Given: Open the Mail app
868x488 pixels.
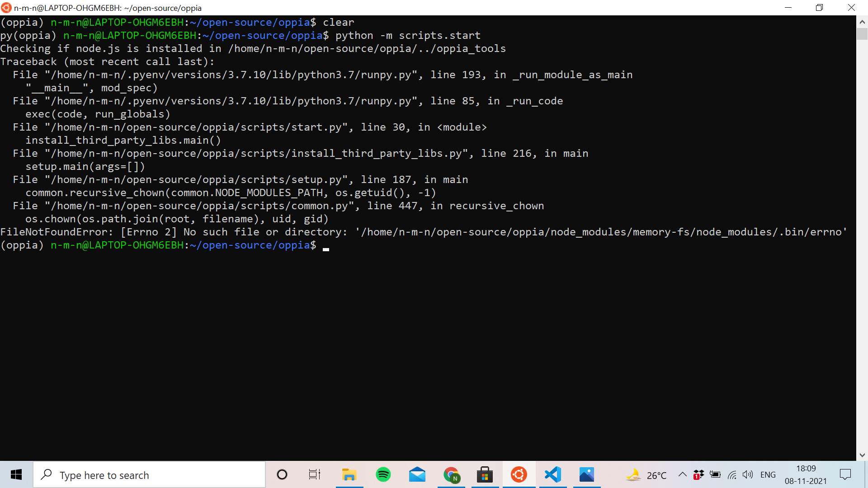Looking at the screenshot, I should click(x=417, y=474).
